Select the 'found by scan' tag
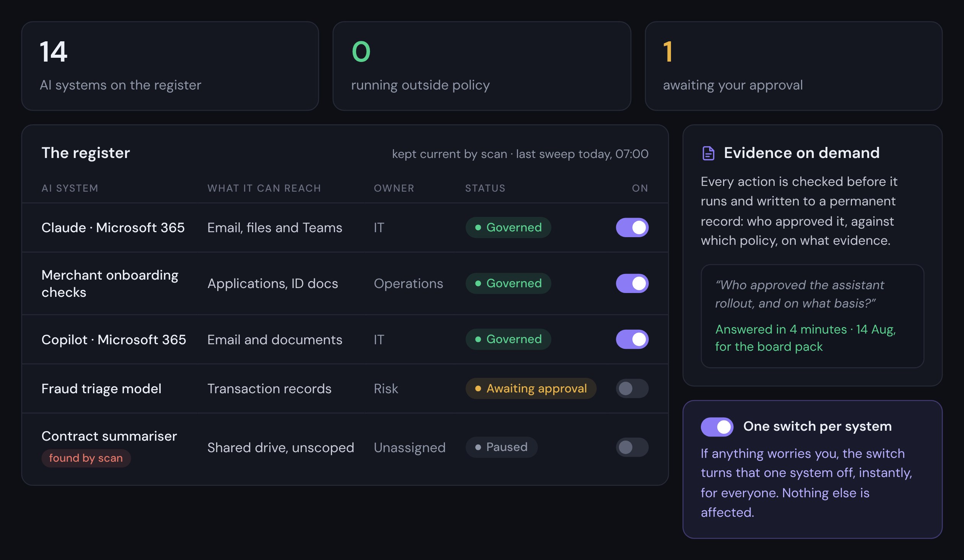This screenshot has width=964, height=560. coord(86,458)
